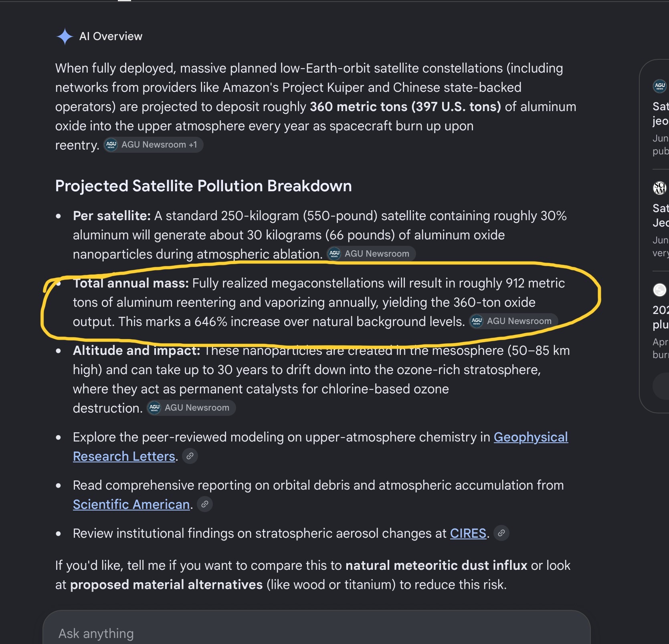Click Scientific American logo icon in sidebar
The height and width of the screenshot is (644, 669).
click(659, 188)
